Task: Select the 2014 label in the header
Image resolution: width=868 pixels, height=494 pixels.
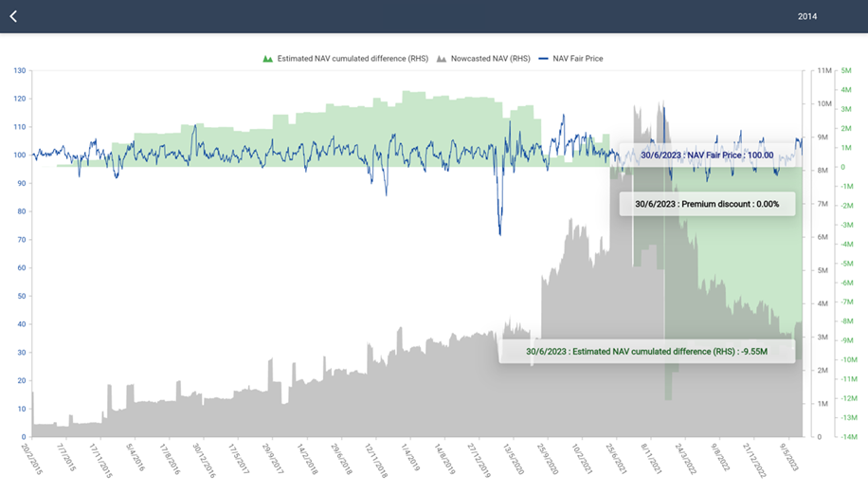Action: pos(806,16)
